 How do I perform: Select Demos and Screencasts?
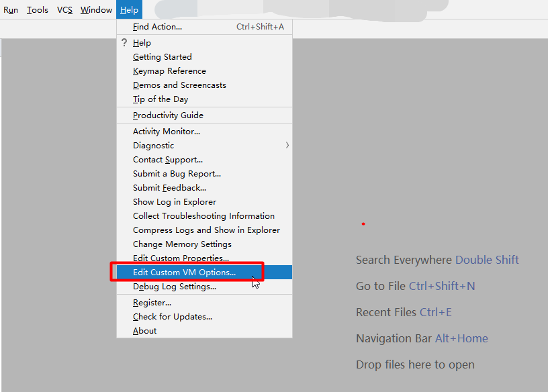(204, 85)
